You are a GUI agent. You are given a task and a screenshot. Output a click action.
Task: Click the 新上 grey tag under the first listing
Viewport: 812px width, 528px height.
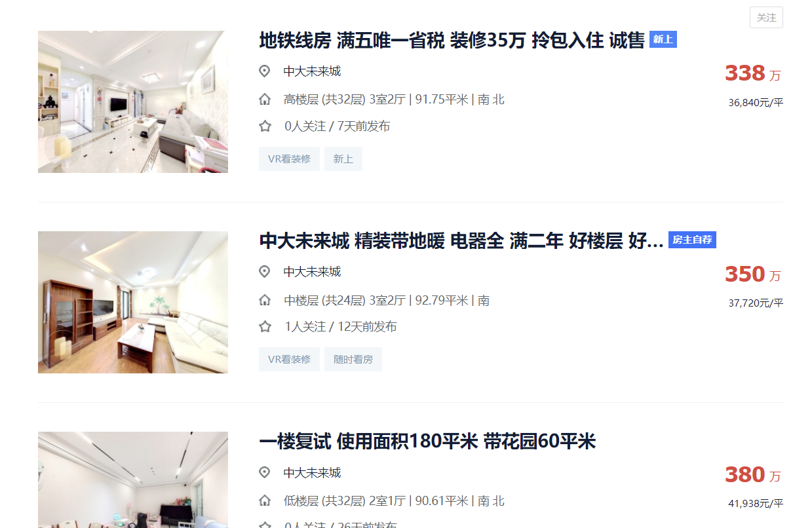click(x=343, y=159)
